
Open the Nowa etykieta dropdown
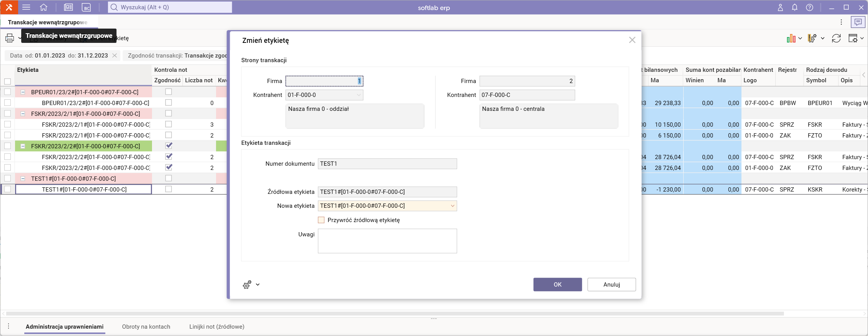453,206
